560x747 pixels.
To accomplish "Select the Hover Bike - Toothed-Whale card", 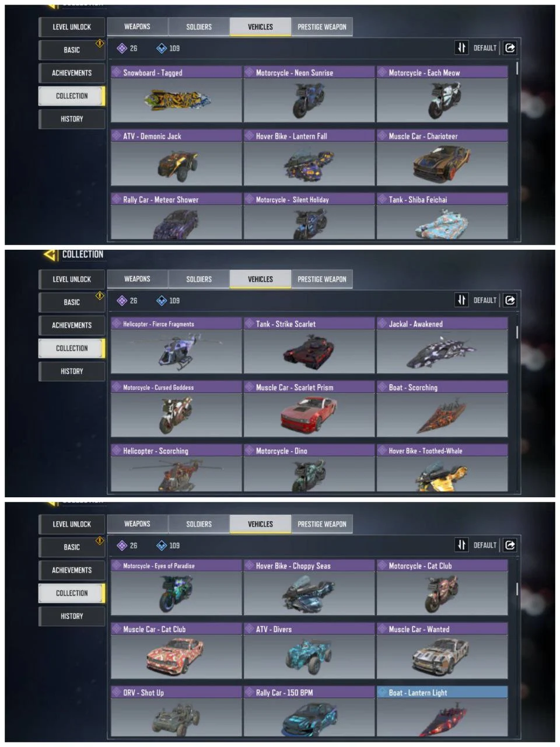I will [442, 468].
